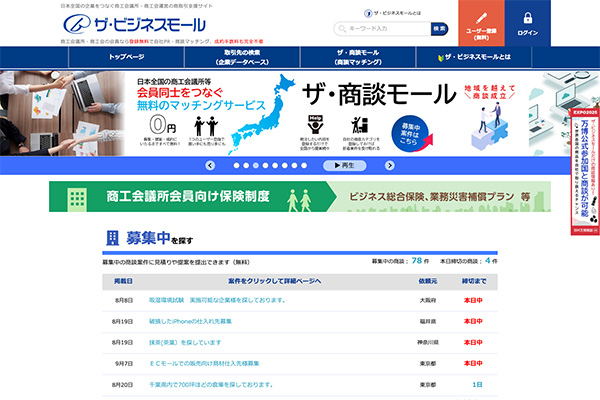Select the first carousel dot
The height and width of the screenshot is (400, 600).
(x=236, y=165)
